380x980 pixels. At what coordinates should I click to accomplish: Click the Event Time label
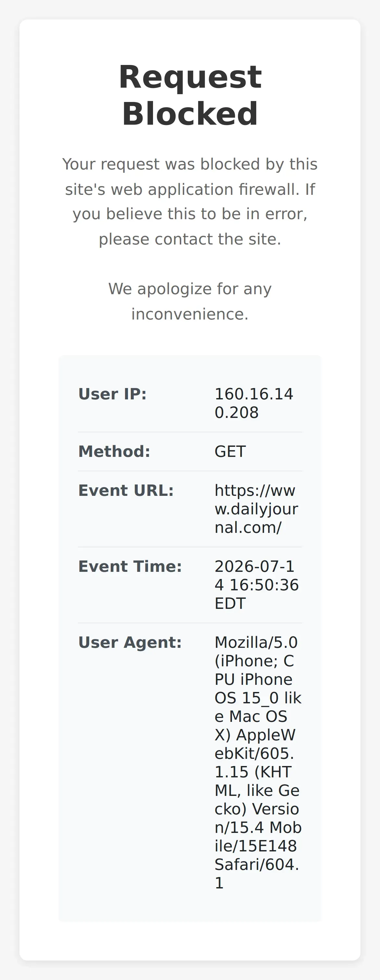tap(130, 566)
